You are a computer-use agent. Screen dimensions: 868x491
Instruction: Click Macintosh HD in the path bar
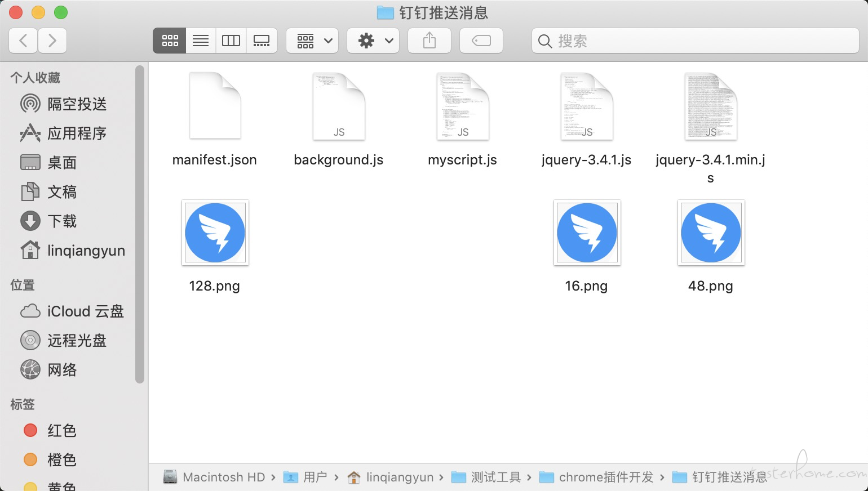214,477
